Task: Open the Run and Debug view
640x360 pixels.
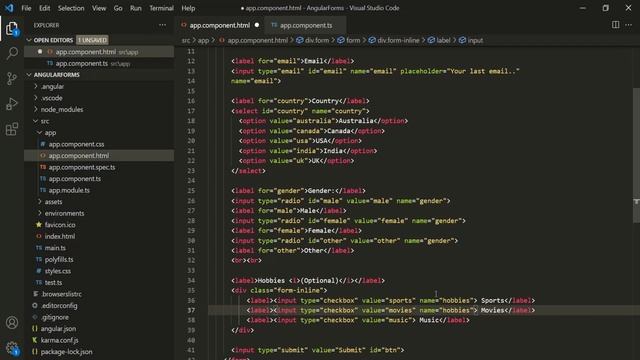Action: [12, 104]
